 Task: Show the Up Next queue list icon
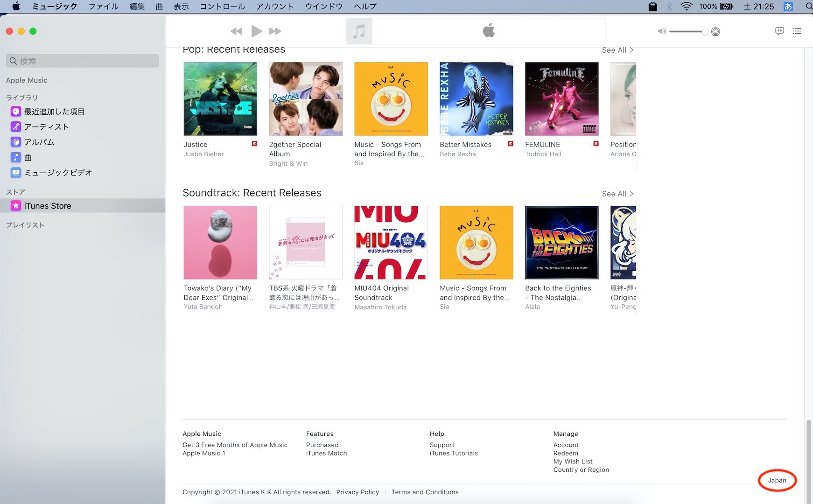[797, 31]
